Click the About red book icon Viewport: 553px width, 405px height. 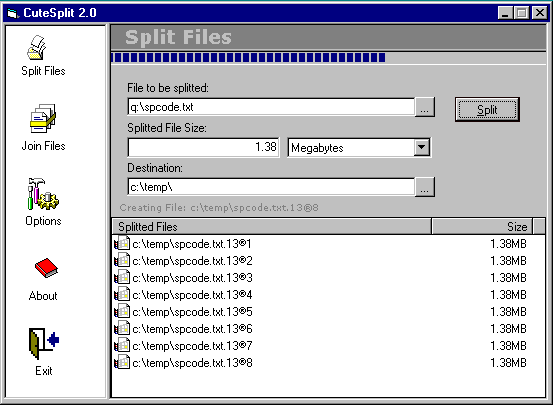pos(46,268)
